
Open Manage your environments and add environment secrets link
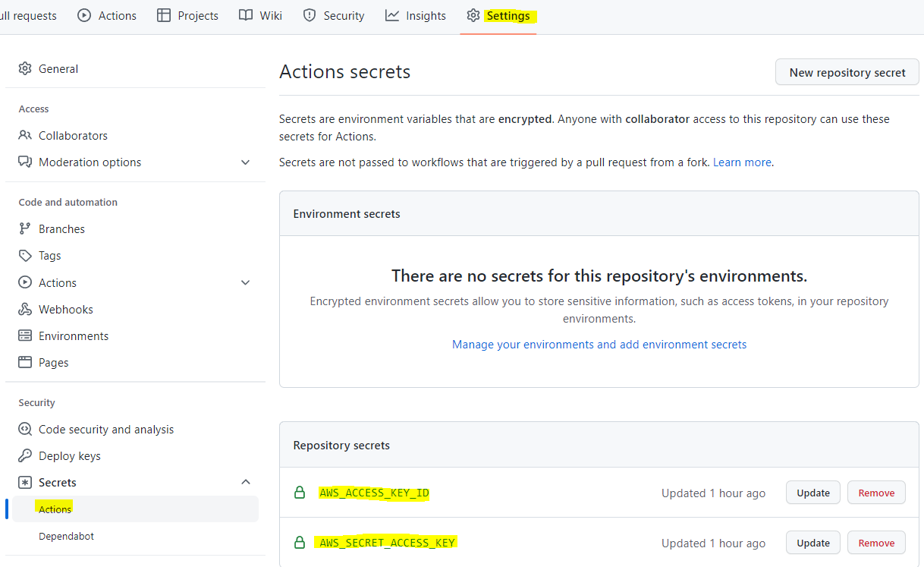pyautogui.click(x=599, y=344)
